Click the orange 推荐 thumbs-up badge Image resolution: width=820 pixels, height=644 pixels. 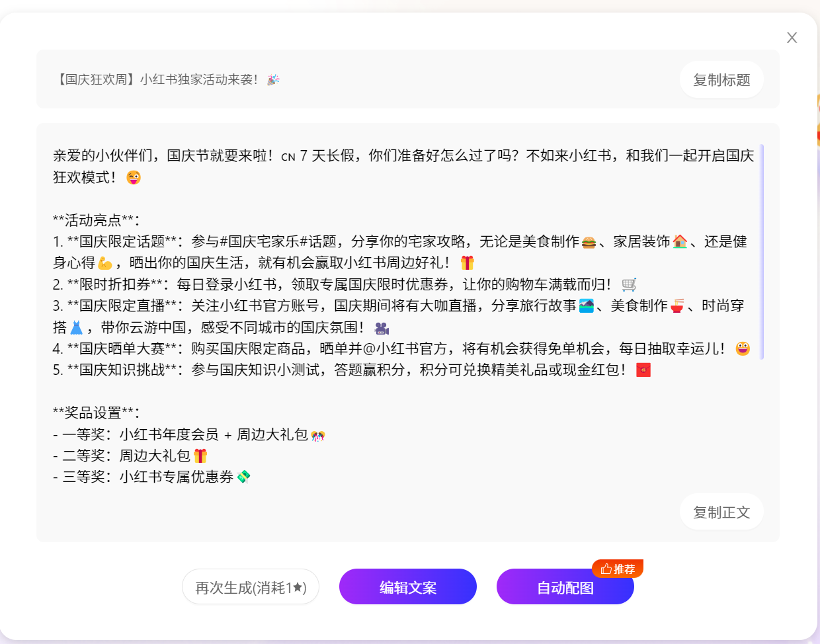[x=618, y=569]
